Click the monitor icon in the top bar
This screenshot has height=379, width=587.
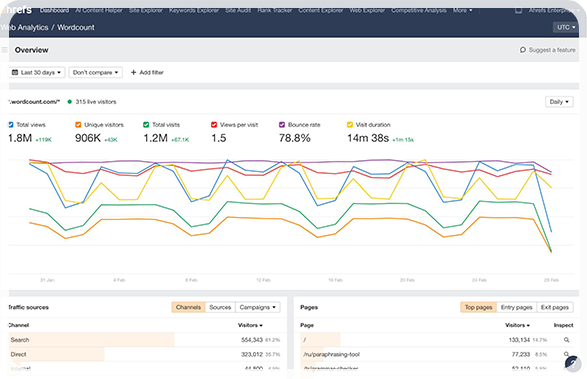coord(518,10)
